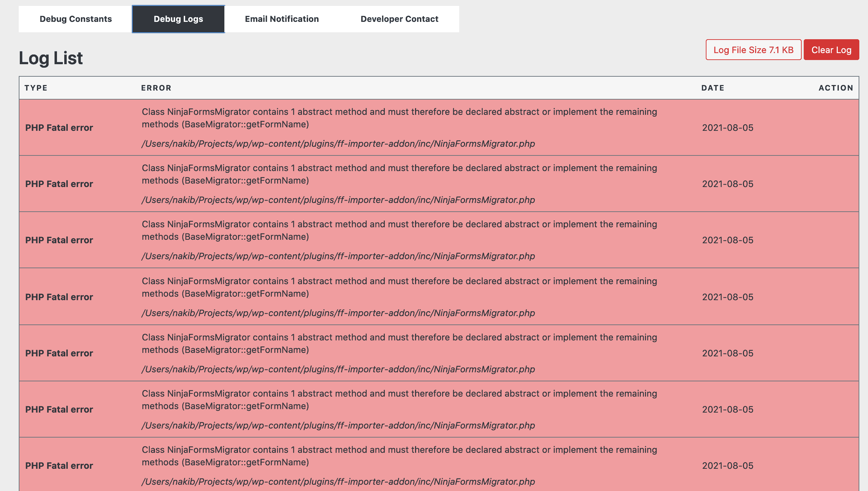This screenshot has width=868, height=491.
Task: Click the Clear Log button
Action: 831,50
